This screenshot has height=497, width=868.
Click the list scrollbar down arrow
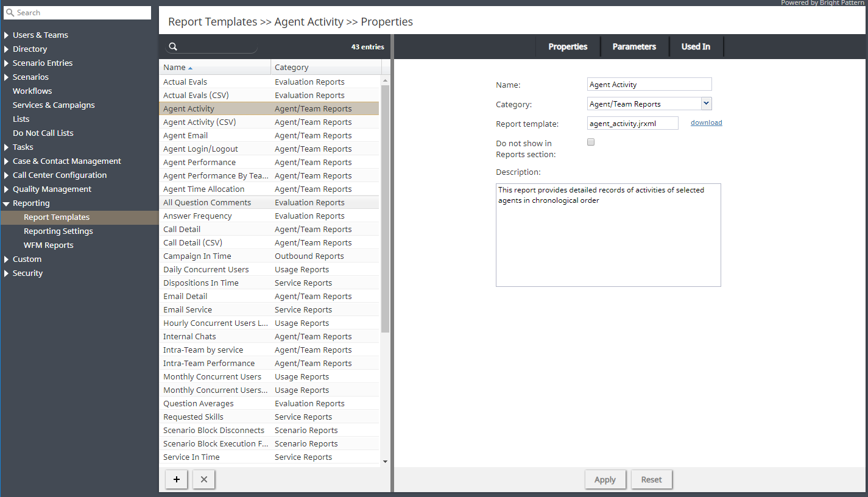(x=385, y=462)
